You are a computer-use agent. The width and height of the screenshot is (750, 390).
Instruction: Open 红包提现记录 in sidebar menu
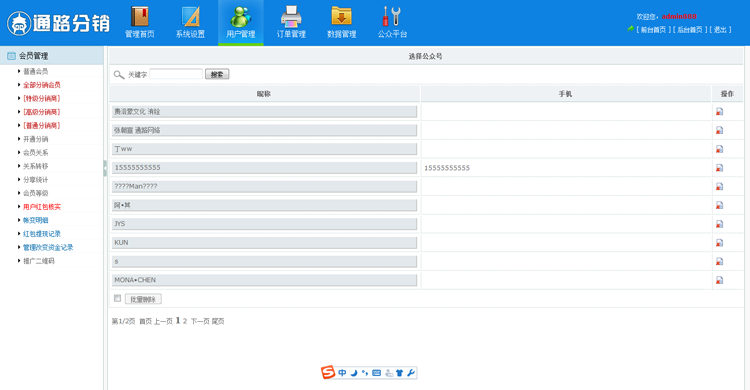[x=42, y=234]
